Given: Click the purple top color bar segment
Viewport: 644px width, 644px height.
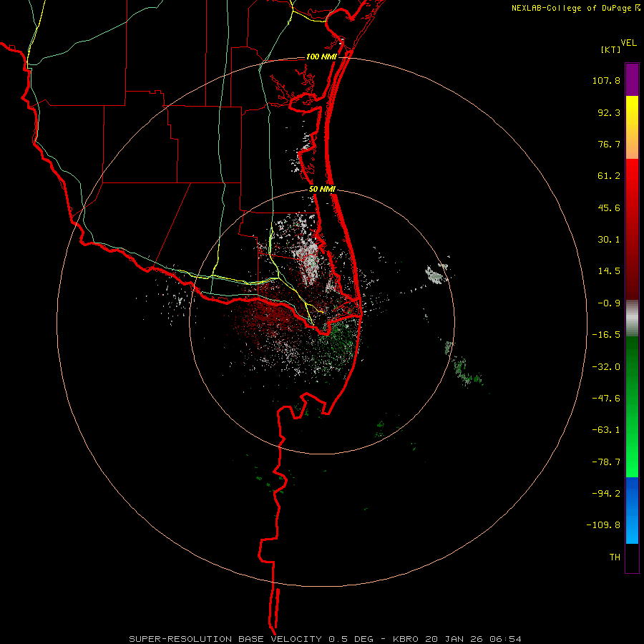Looking at the screenshot, I should tap(632, 79).
